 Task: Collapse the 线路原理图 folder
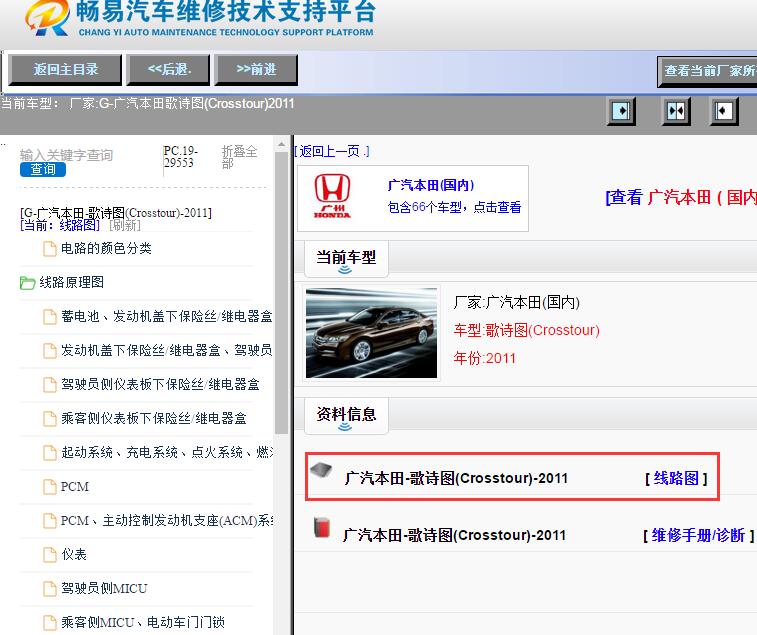pyautogui.click(x=71, y=282)
